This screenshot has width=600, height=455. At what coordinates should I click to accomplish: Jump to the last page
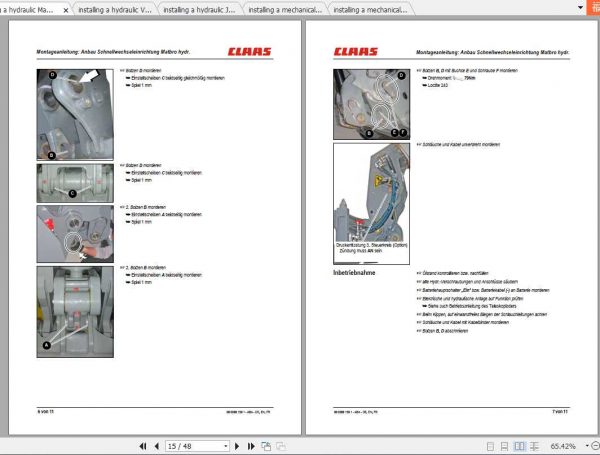point(251,446)
